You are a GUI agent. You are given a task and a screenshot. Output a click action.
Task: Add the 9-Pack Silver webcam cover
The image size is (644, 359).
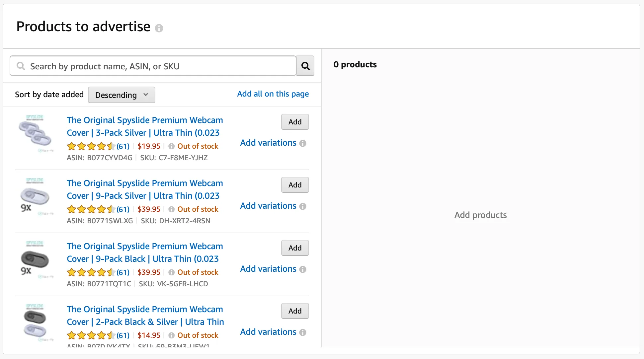coord(295,185)
